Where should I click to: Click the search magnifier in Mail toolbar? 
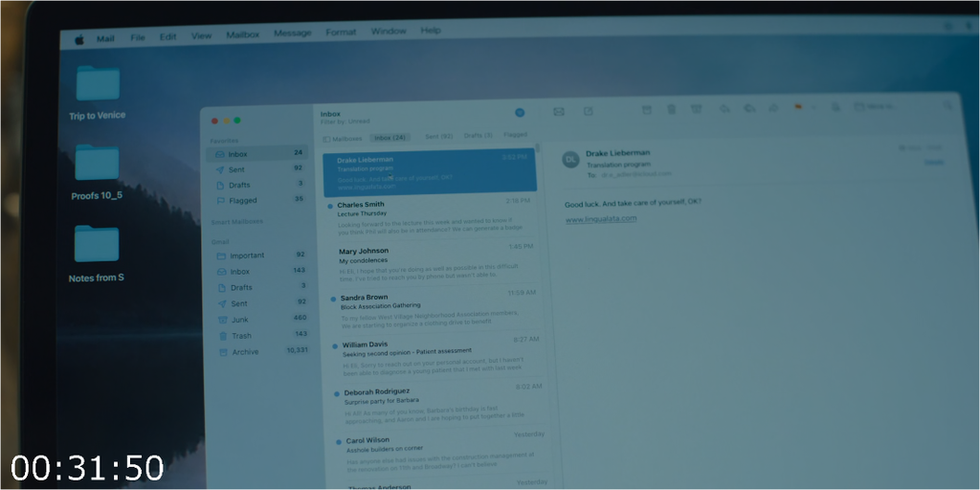coord(948,105)
